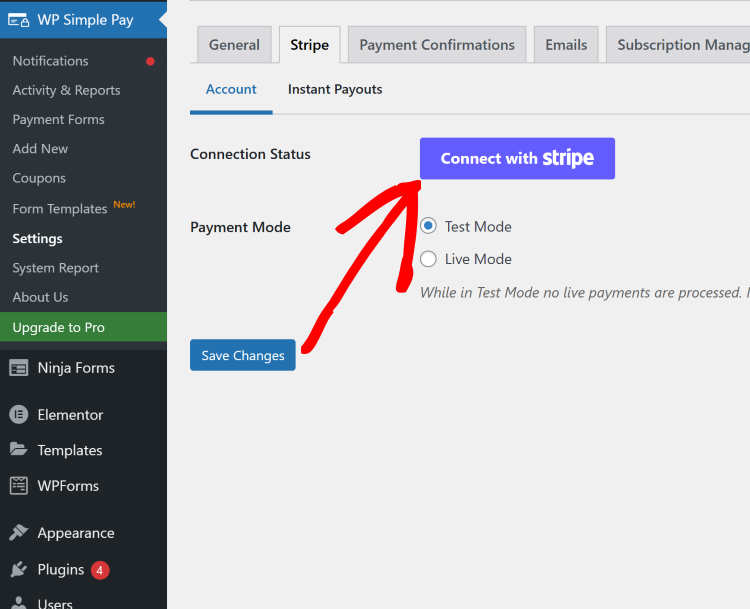750x609 pixels.
Task: Click the Payment Mode label
Action: click(x=240, y=227)
